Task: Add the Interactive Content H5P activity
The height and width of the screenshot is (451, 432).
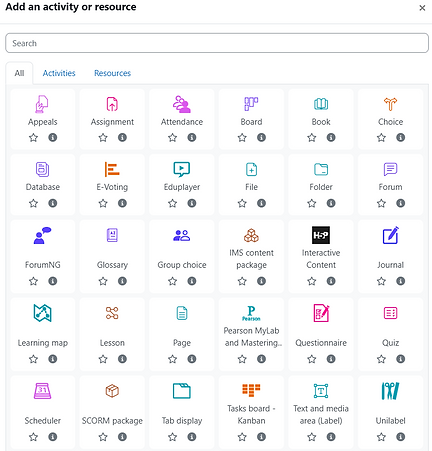Action: click(321, 235)
